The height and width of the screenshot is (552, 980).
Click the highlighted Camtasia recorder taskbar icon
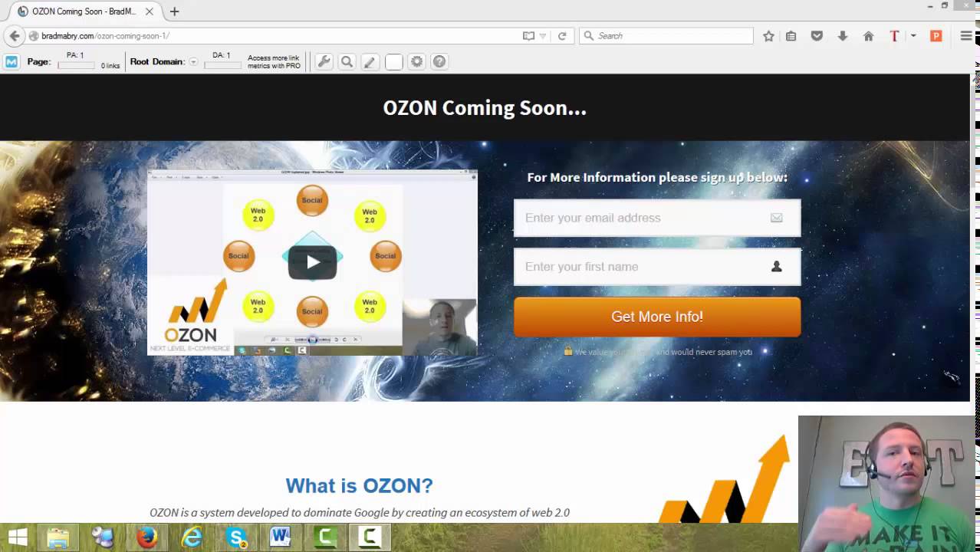[x=370, y=537]
